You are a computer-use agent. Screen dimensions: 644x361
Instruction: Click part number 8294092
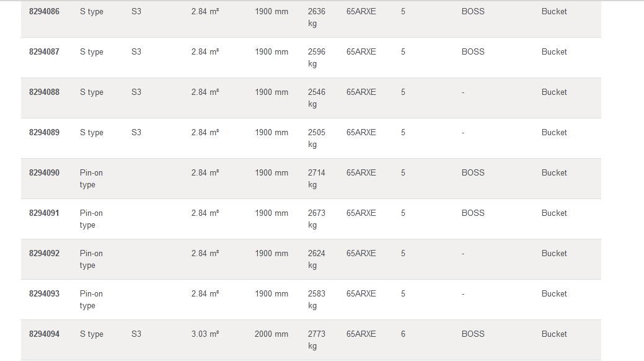(x=44, y=253)
